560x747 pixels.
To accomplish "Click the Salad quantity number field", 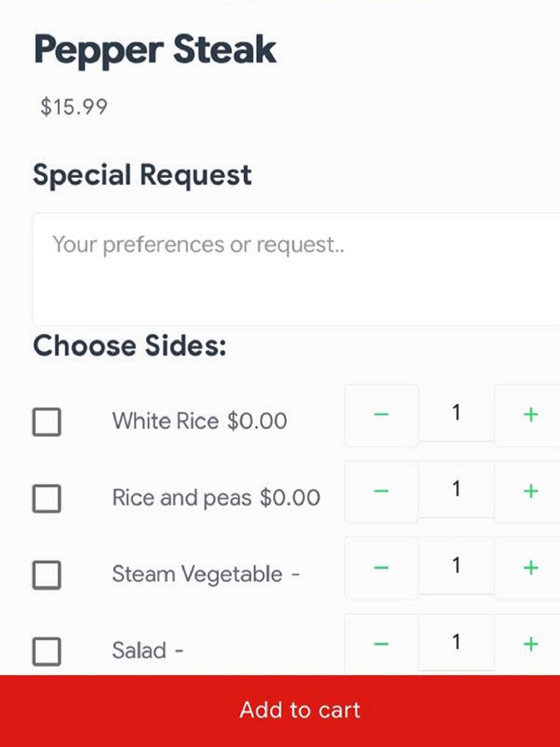I will click(x=456, y=642).
